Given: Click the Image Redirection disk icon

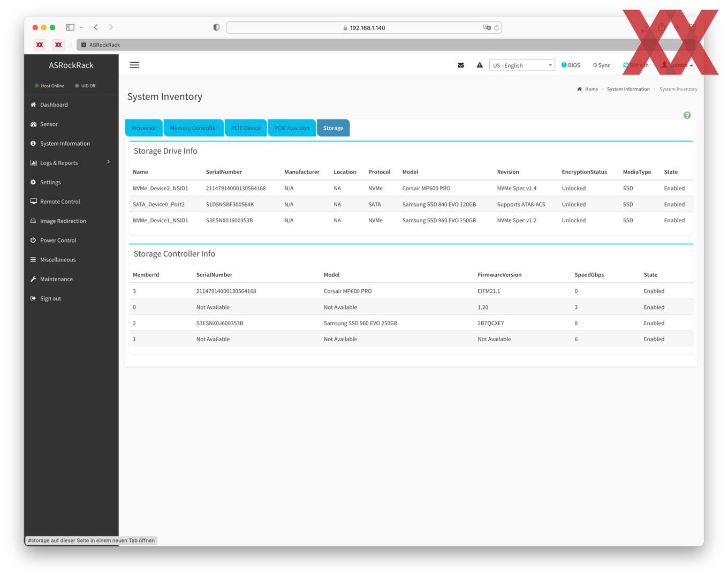Looking at the screenshot, I should click(33, 221).
